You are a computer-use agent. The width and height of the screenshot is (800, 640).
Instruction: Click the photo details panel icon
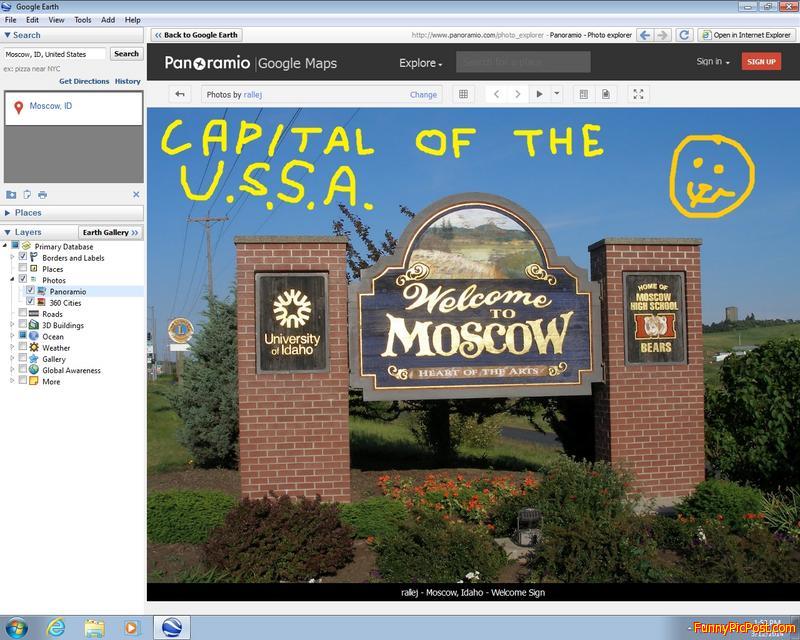584,94
